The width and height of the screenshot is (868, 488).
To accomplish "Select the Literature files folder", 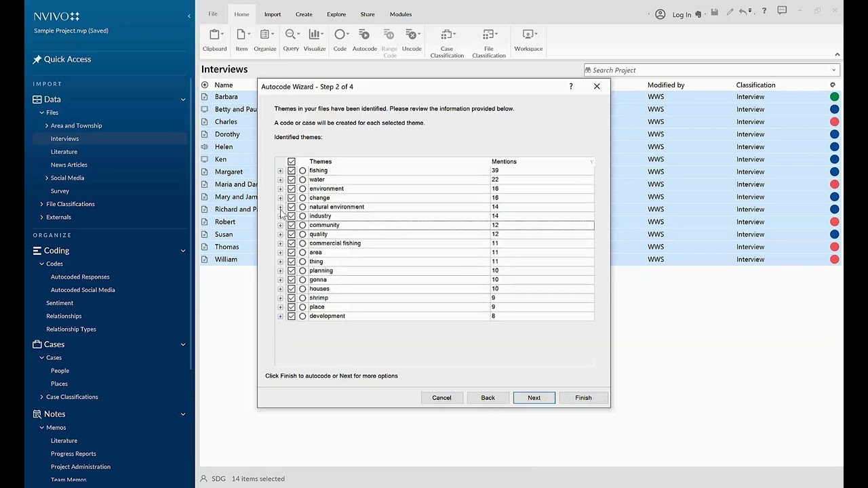I will [64, 152].
